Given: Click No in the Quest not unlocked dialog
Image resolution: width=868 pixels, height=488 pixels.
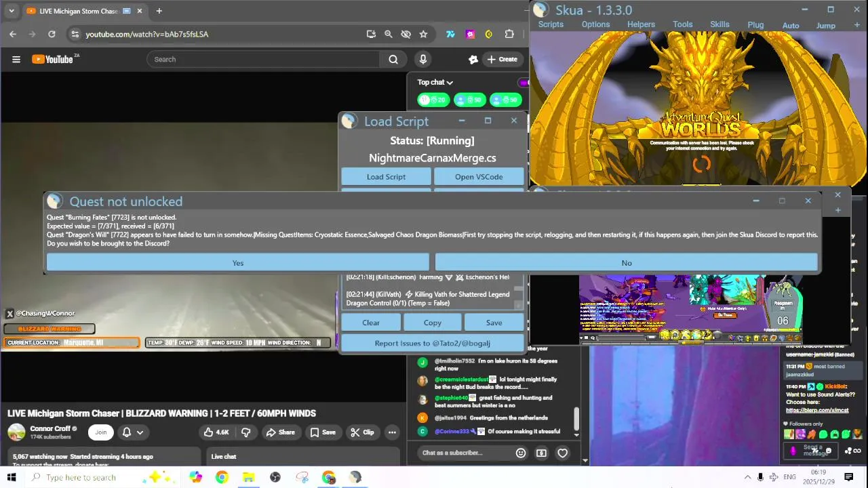Looking at the screenshot, I should tap(626, 263).
